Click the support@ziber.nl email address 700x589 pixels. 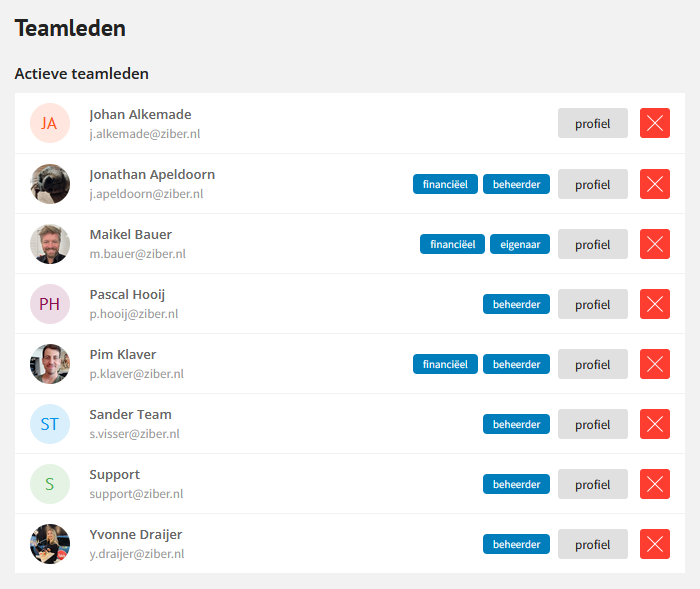(x=136, y=494)
